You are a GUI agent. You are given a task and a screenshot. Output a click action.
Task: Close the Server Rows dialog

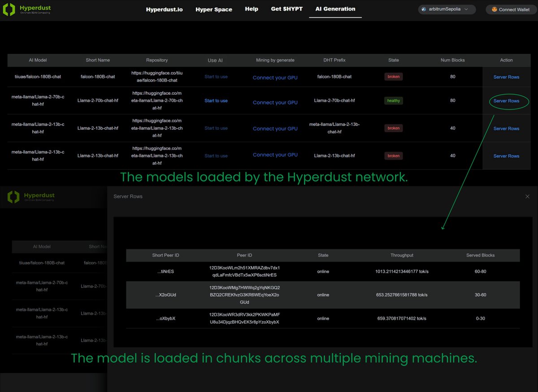(527, 196)
